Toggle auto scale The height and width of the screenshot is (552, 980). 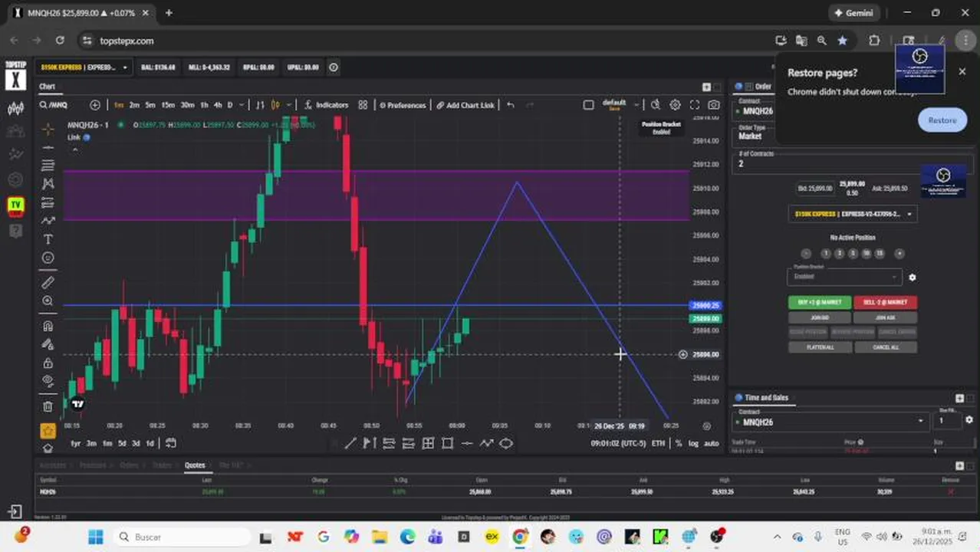pyautogui.click(x=712, y=443)
